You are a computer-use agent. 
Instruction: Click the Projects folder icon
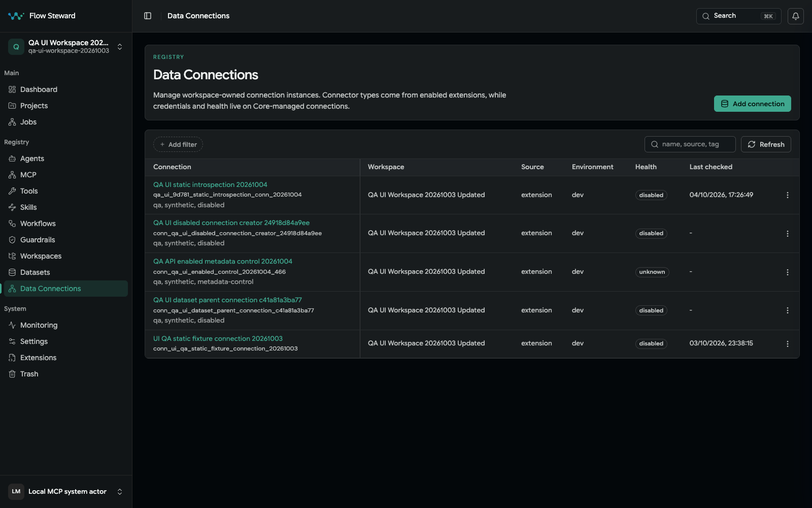pos(12,106)
